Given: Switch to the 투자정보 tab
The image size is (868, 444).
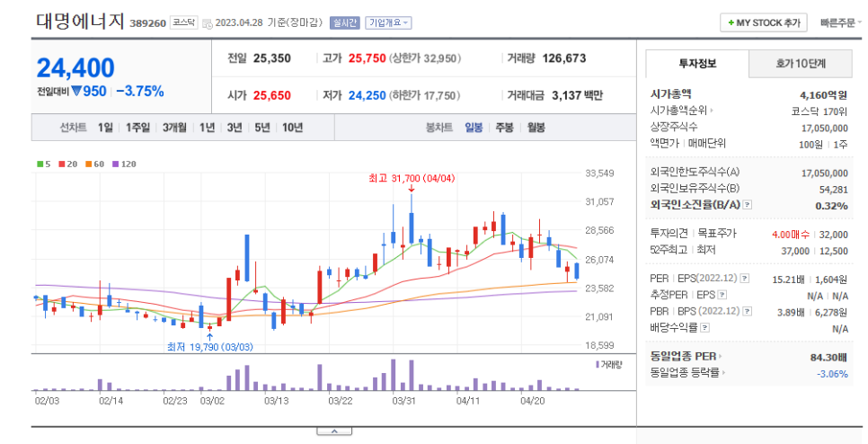Looking at the screenshot, I should pyautogui.click(x=697, y=63).
